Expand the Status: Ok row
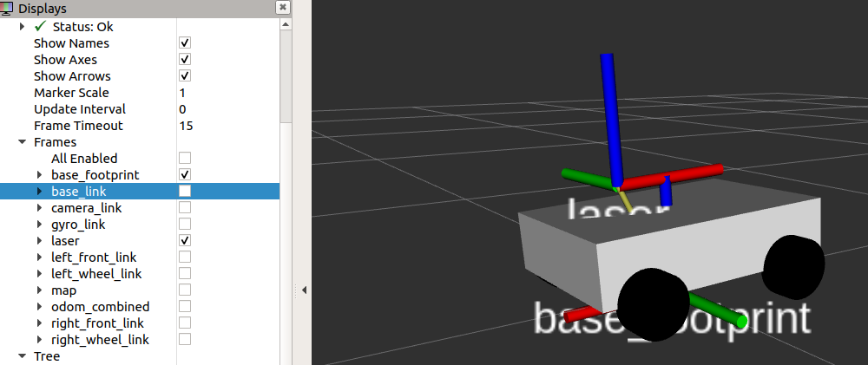The height and width of the screenshot is (365, 868). coord(23,27)
